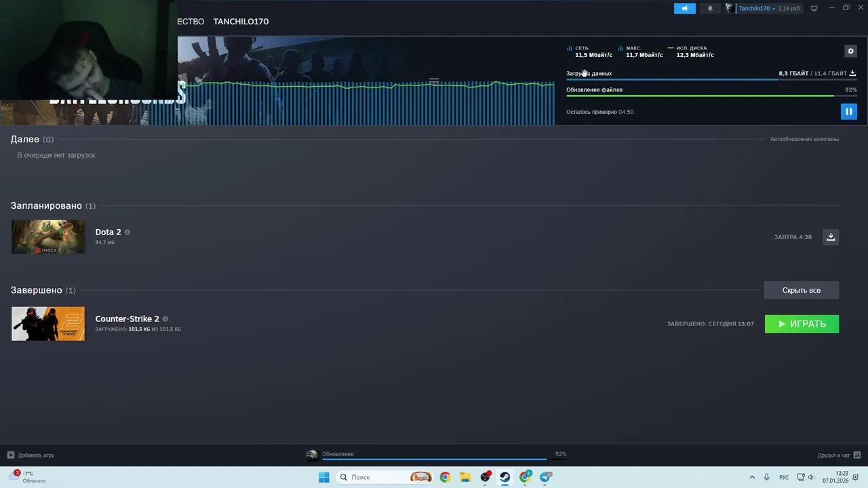Click Осталось примерно 04:50 text
The width and height of the screenshot is (868, 488).
click(600, 112)
